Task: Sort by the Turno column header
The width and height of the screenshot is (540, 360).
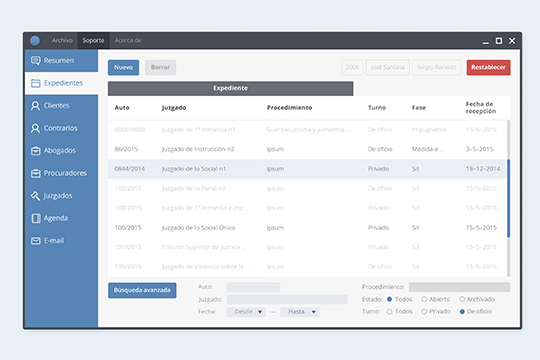Action: pyautogui.click(x=377, y=107)
